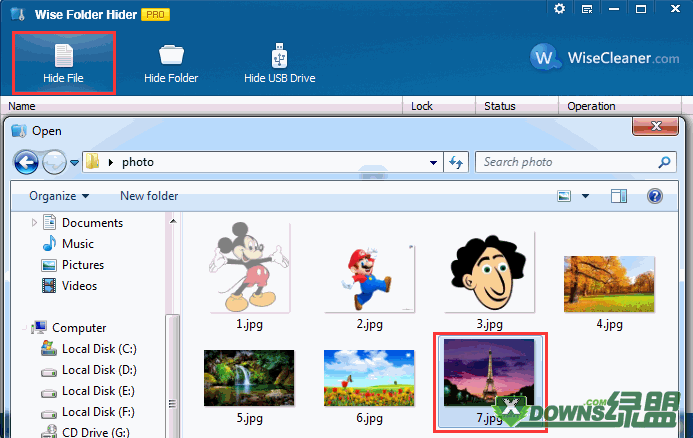Click the 3.jpg file name

[x=489, y=324]
